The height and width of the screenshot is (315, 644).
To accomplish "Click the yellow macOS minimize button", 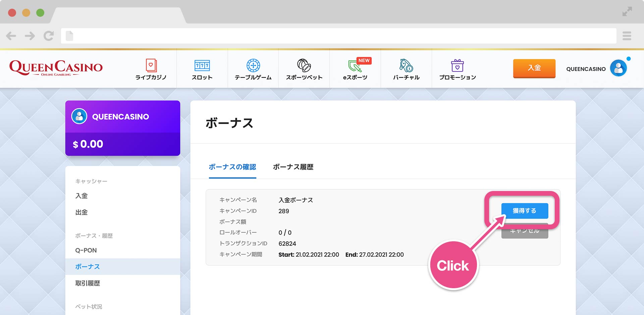I will click(x=26, y=13).
